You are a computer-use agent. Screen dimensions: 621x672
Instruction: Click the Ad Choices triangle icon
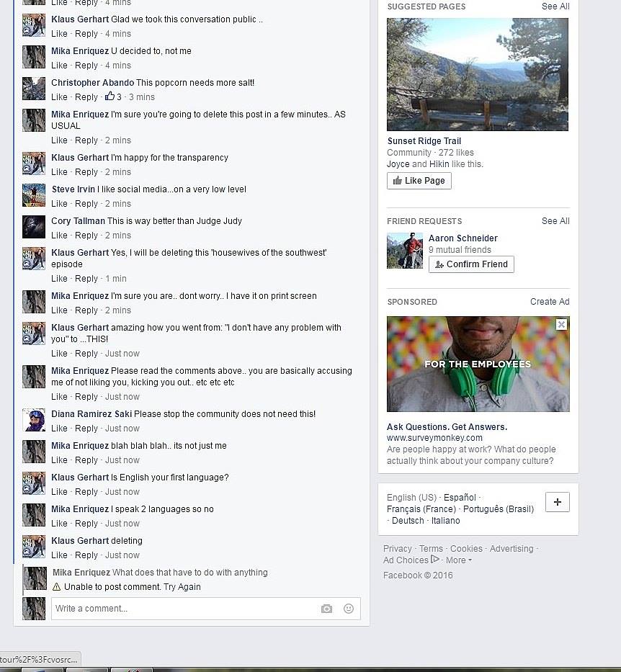pos(435,560)
